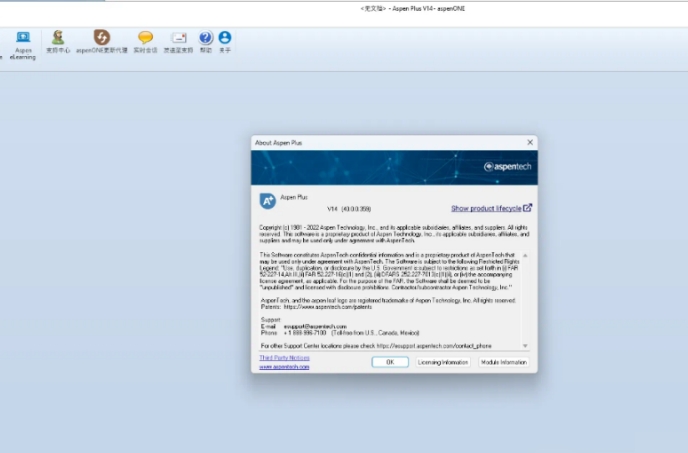The height and width of the screenshot is (453, 688).
Task: Click the aspentech logo in dialog banner
Action: point(505,167)
